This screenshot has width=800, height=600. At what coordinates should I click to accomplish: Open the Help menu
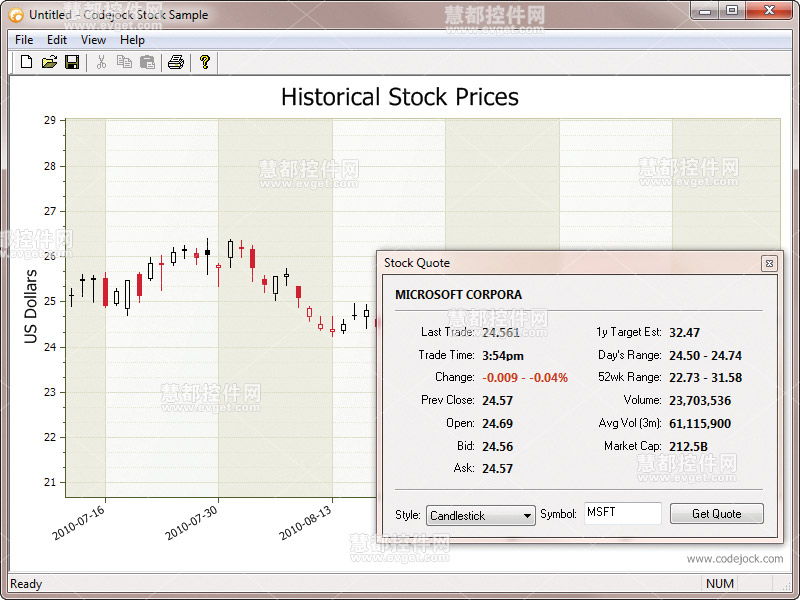tap(132, 40)
